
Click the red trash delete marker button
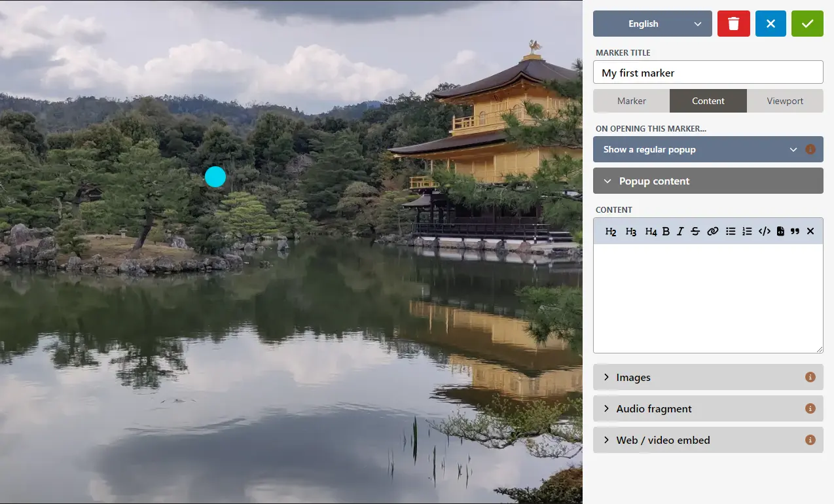[733, 24]
